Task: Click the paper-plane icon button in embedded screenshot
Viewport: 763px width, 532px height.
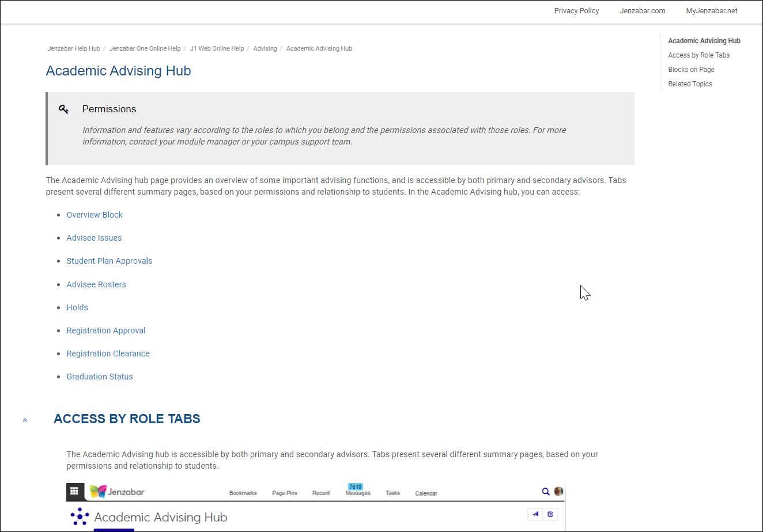Action: [536, 514]
